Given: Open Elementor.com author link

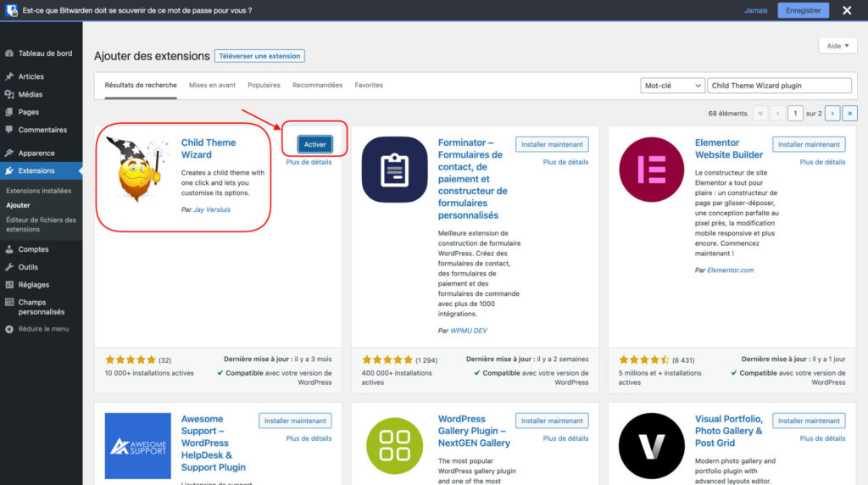Looking at the screenshot, I should [x=730, y=270].
